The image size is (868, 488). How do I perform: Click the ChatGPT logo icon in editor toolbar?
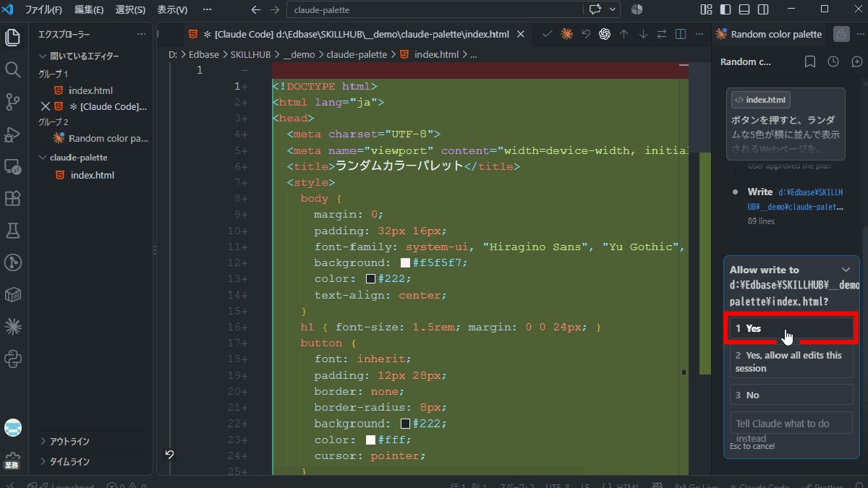[605, 34]
